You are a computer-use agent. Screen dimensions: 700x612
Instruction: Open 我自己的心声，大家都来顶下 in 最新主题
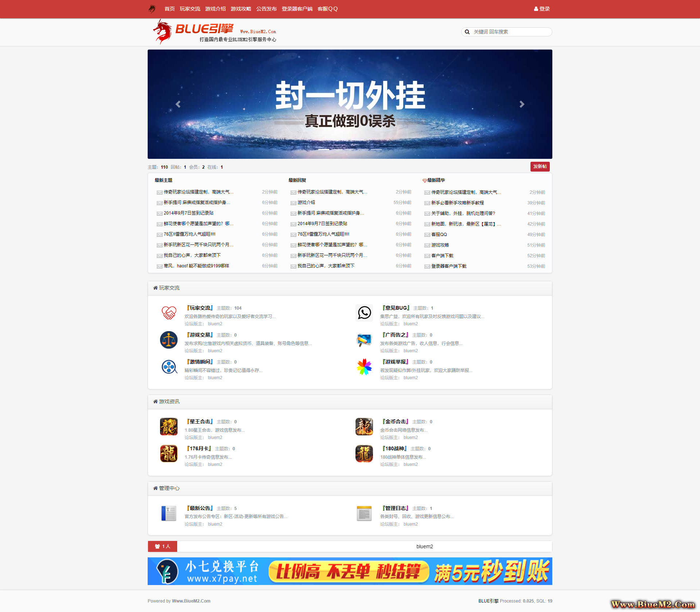pos(192,255)
